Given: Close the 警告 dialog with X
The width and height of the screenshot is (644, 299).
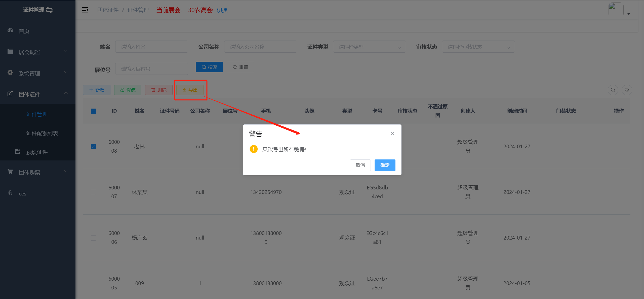Looking at the screenshot, I should [x=392, y=134].
